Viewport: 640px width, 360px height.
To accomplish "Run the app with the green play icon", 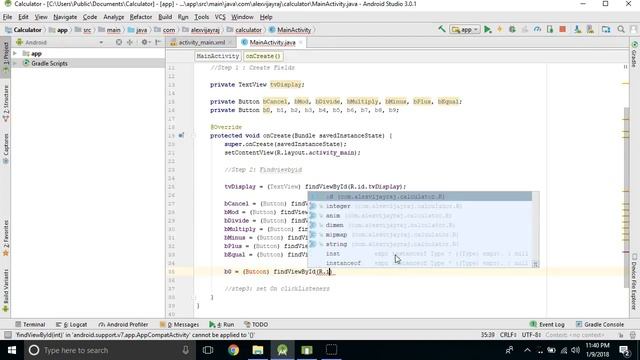I will [487, 29].
